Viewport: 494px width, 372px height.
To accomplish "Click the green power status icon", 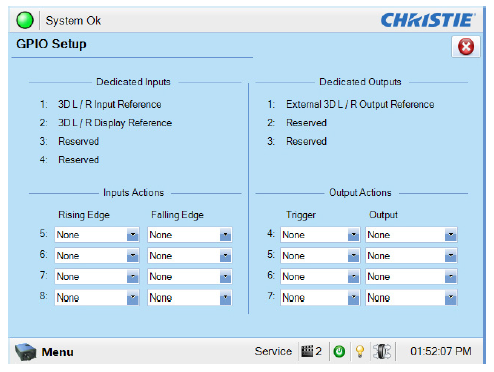I will [x=339, y=351].
